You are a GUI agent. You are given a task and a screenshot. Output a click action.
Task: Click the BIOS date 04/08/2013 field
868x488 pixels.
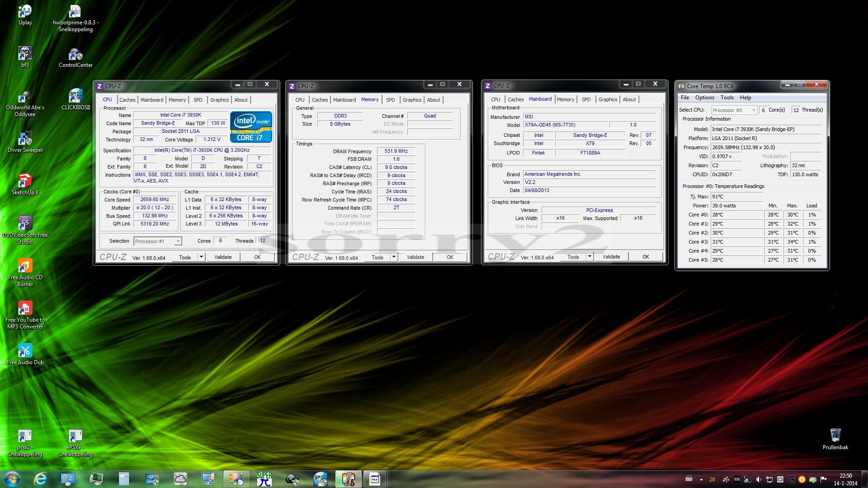pos(590,191)
